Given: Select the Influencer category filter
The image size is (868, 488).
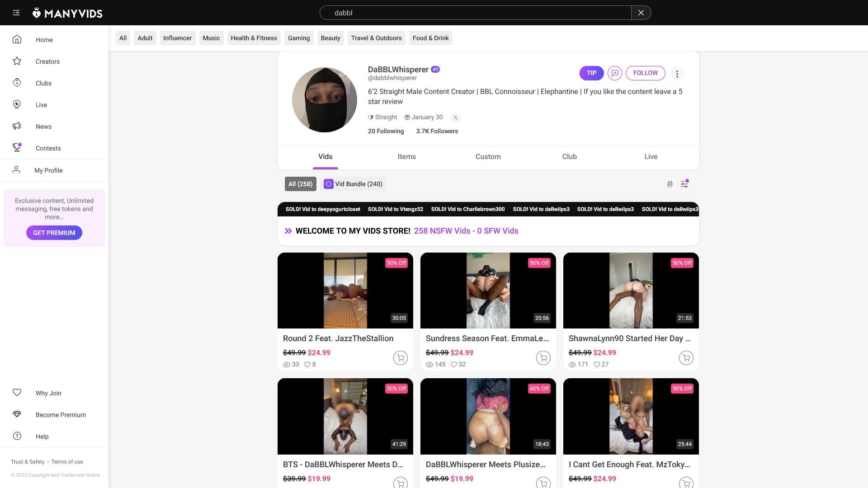Looking at the screenshot, I should [x=178, y=38].
